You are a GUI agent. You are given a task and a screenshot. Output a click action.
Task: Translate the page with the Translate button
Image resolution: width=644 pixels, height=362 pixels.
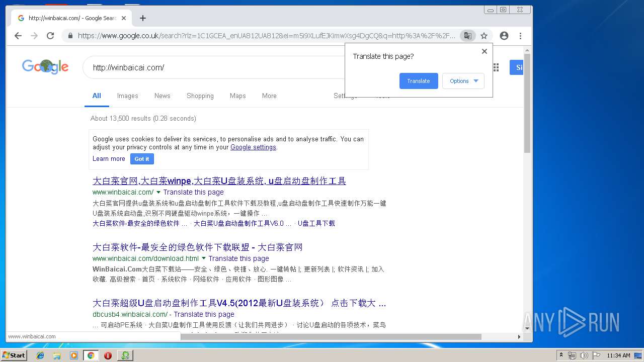(419, 81)
